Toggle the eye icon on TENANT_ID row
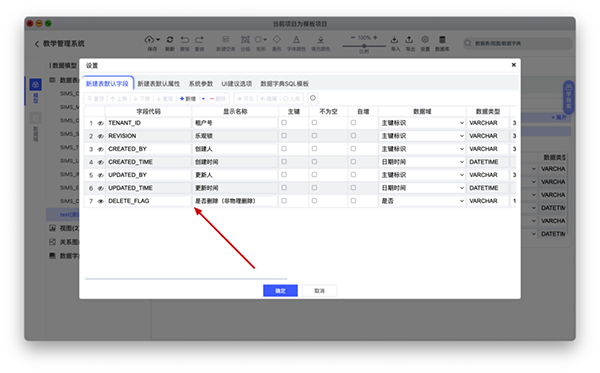The width and height of the screenshot is (600, 373). [x=101, y=123]
